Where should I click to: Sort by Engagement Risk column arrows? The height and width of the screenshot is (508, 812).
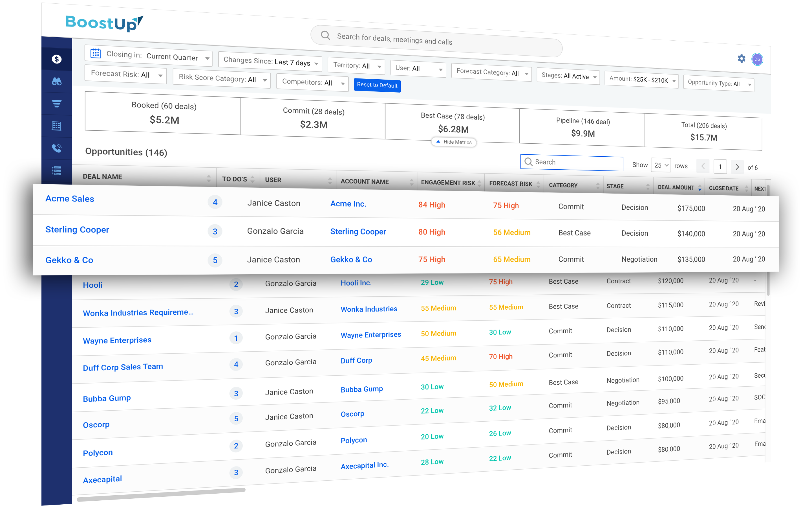[479, 183]
